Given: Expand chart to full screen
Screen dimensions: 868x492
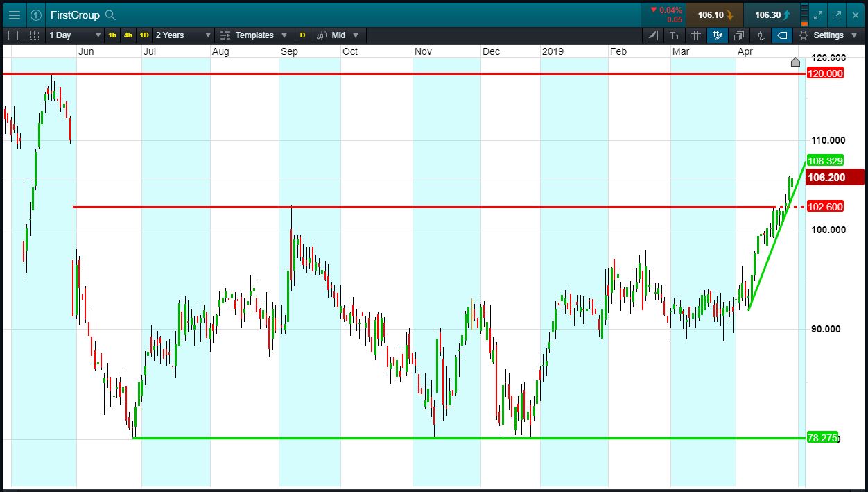Looking at the screenshot, I should click(x=819, y=15).
